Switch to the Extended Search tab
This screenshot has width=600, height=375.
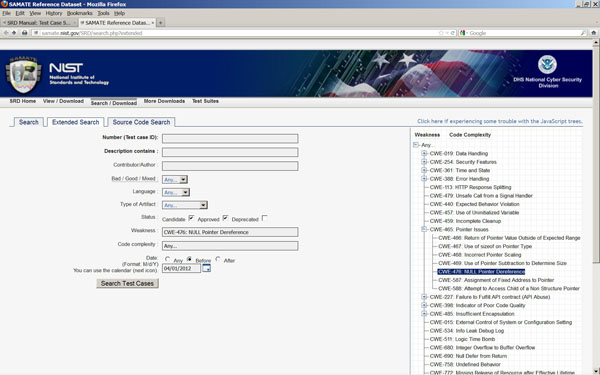point(75,122)
